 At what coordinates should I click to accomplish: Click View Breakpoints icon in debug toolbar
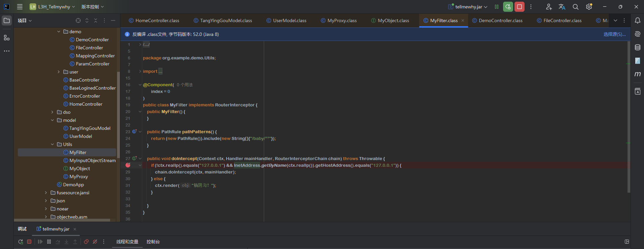(86, 242)
